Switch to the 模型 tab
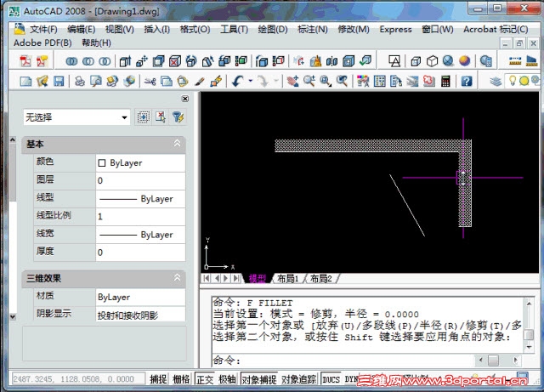This screenshot has width=544, height=392. (258, 278)
